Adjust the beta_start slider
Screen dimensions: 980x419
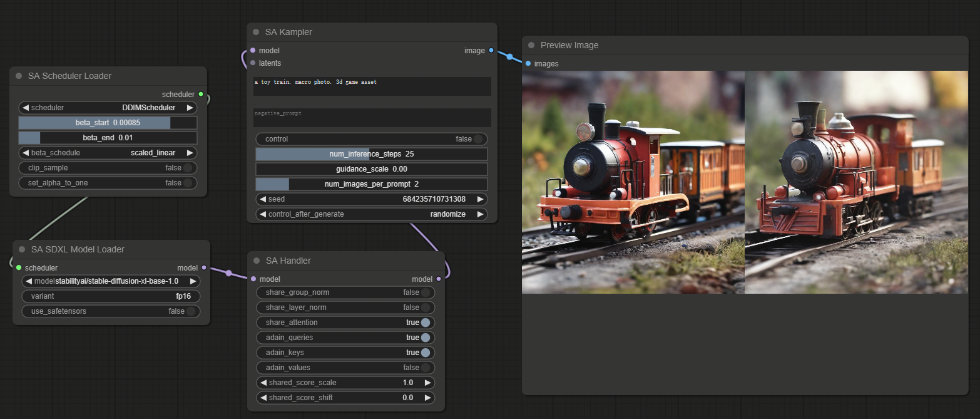(108, 123)
